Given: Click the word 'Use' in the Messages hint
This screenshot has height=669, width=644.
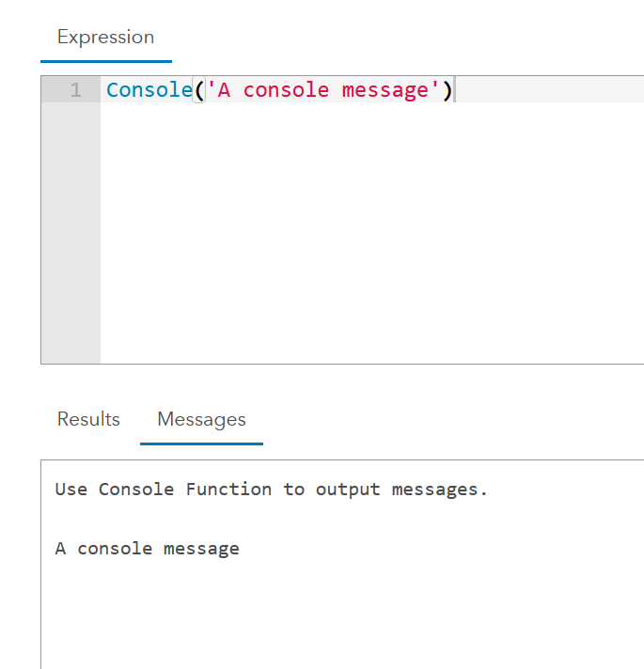Looking at the screenshot, I should pos(71,489).
